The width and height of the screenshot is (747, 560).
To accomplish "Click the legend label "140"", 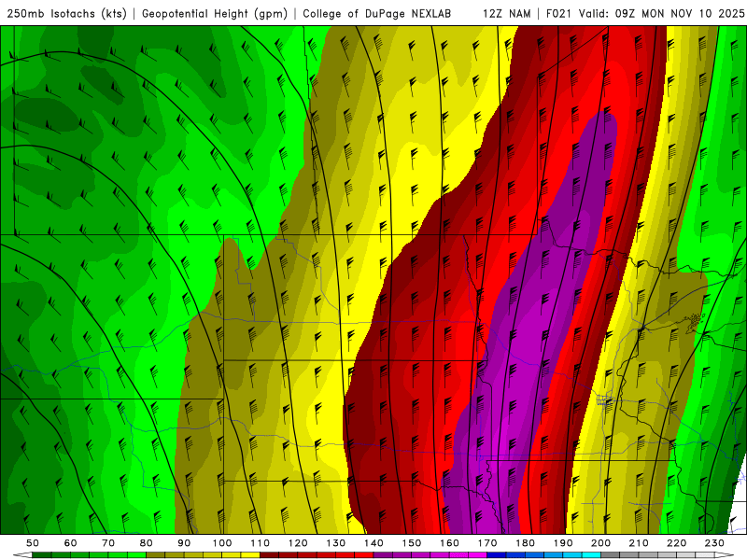I will [x=373, y=543].
